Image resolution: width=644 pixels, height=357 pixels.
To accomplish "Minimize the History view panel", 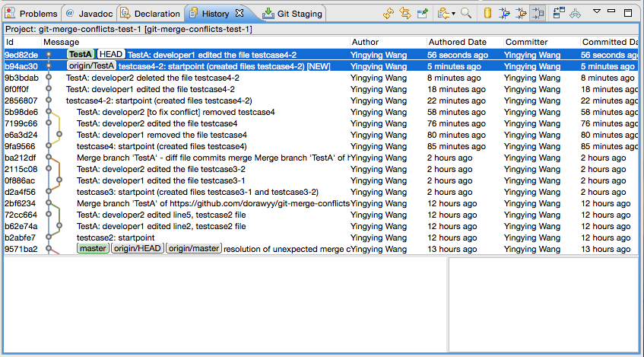I will click(611, 11).
